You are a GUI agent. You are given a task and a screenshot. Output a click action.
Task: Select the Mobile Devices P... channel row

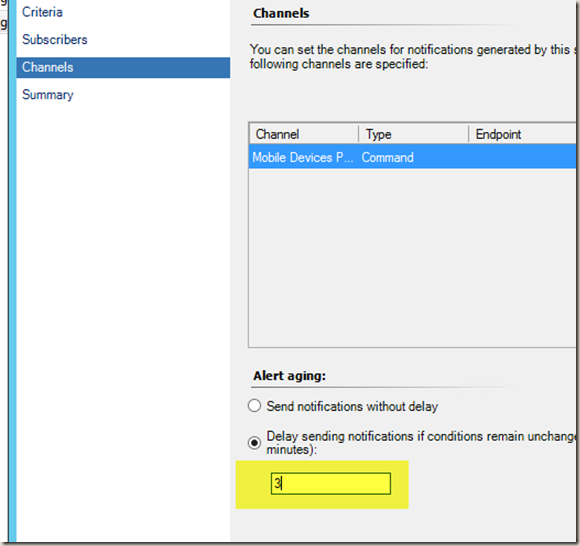click(412, 157)
